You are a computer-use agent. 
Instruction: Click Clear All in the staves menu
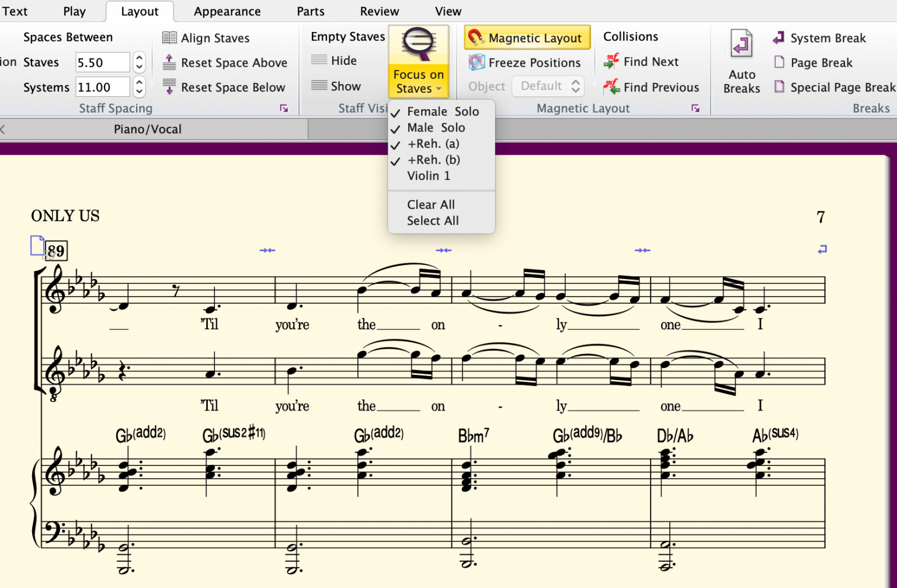pos(431,204)
